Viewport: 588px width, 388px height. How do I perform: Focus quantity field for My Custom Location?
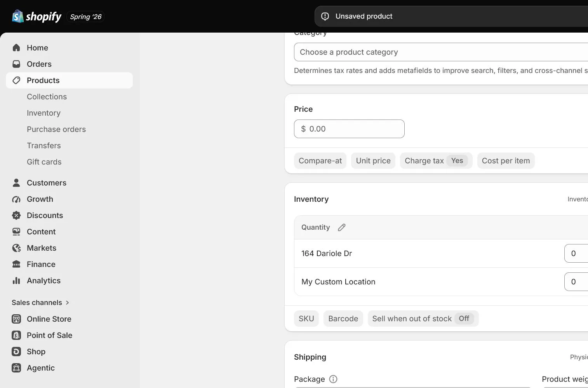(576, 282)
